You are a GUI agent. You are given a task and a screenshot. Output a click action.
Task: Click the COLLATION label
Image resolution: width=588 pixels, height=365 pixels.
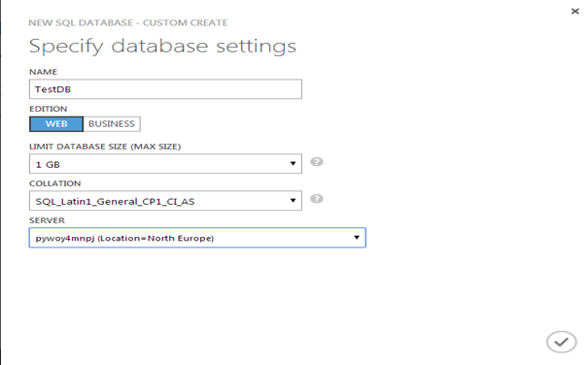pyautogui.click(x=55, y=183)
